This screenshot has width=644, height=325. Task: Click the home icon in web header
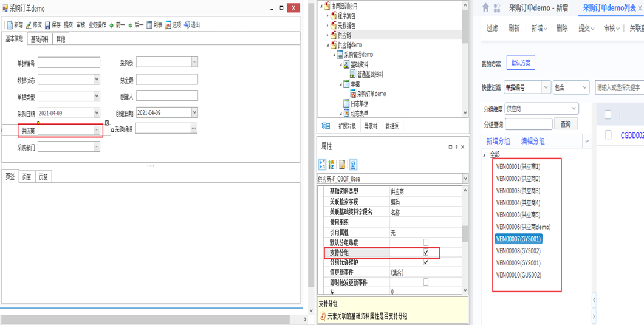pos(485,8)
